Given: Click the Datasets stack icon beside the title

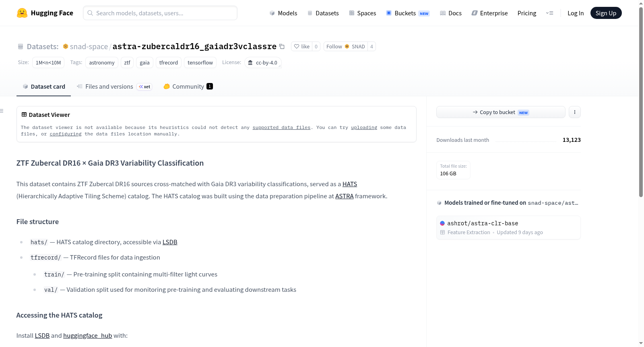Looking at the screenshot, I should click(x=21, y=46).
